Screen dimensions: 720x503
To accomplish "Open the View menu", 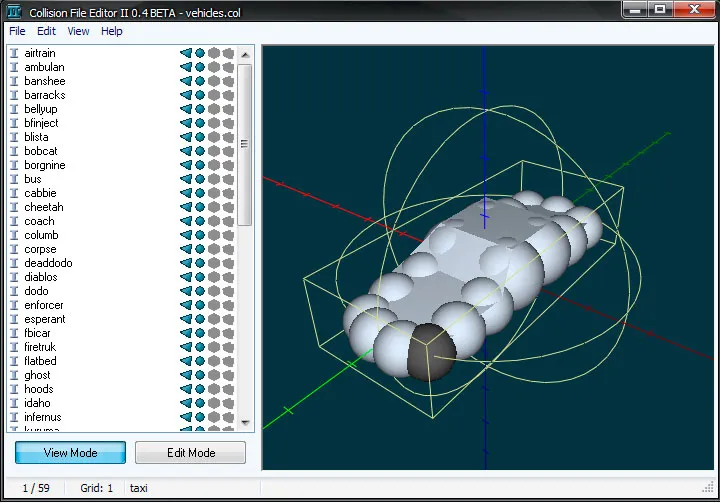I will [x=78, y=31].
